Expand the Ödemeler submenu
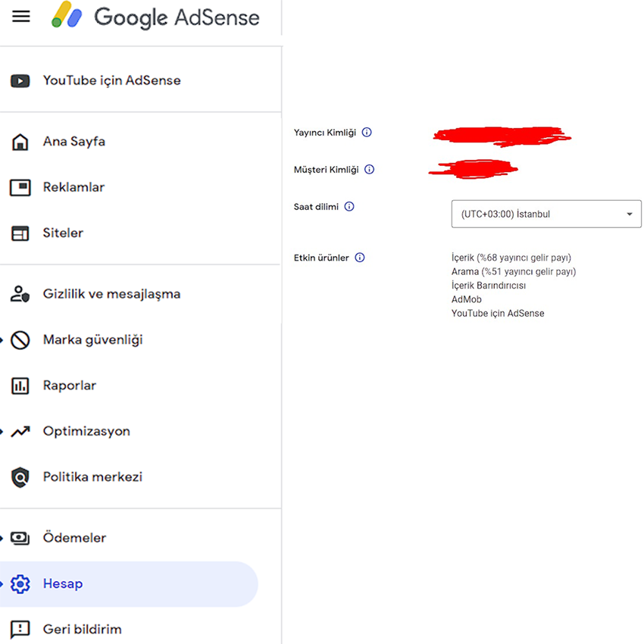 (2, 538)
